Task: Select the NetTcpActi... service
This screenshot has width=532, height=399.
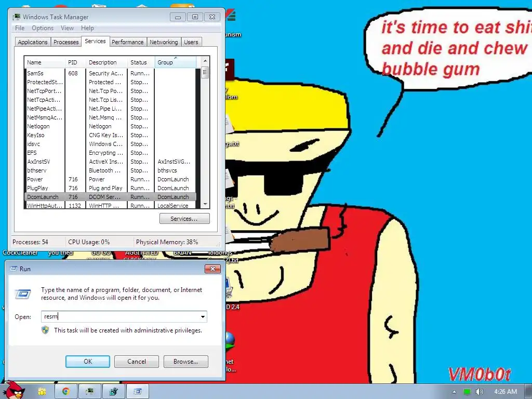Action: tap(44, 100)
